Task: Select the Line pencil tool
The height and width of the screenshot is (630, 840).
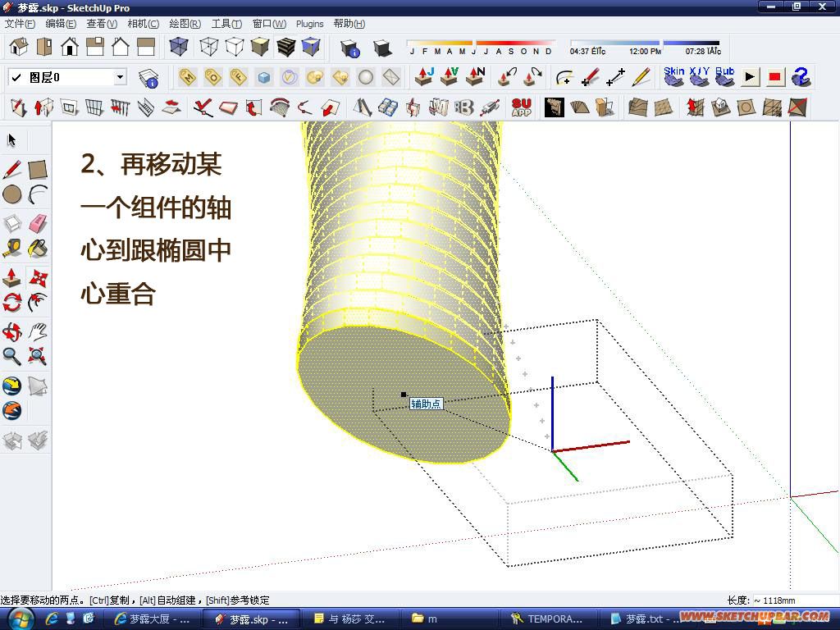Action: 12,170
